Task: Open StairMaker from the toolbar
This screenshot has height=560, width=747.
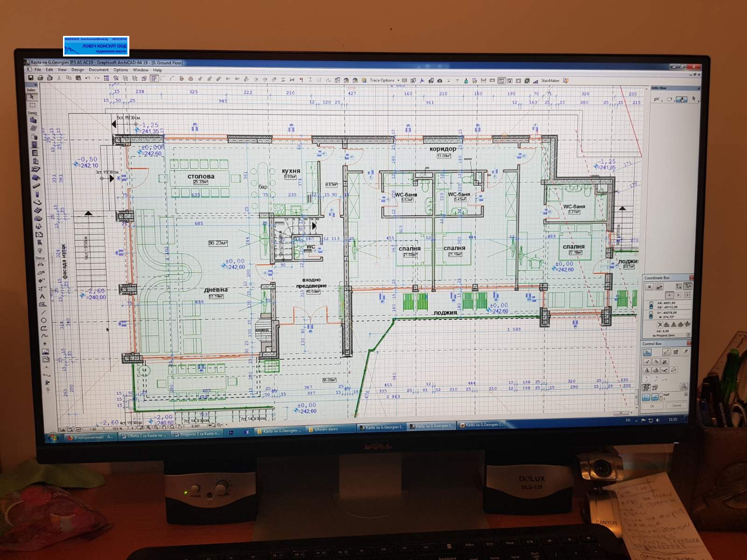Action: pos(550,81)
